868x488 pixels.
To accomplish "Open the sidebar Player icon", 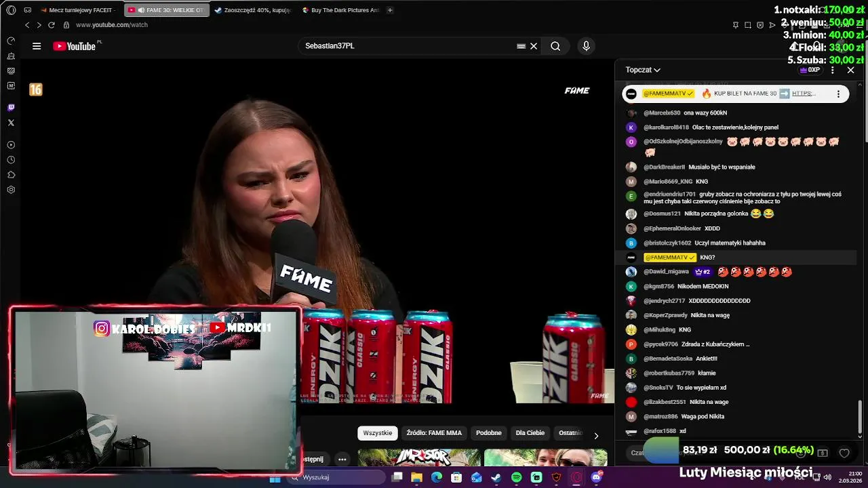I will pos(11,145).
